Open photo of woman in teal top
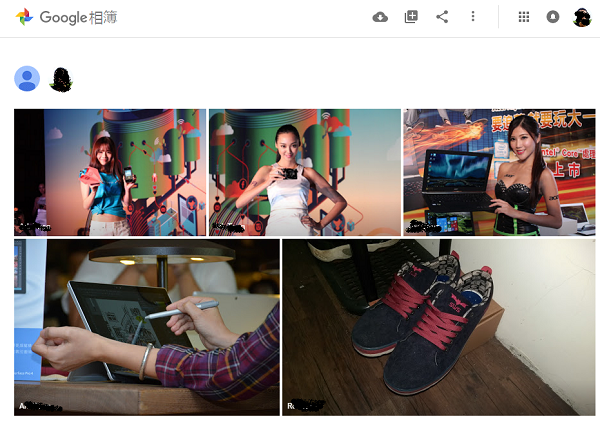The height and width of the screenshot is (428, 600). [110, 170]
